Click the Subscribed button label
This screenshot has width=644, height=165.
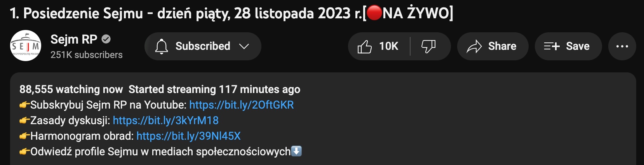click(x=203, y=46)
